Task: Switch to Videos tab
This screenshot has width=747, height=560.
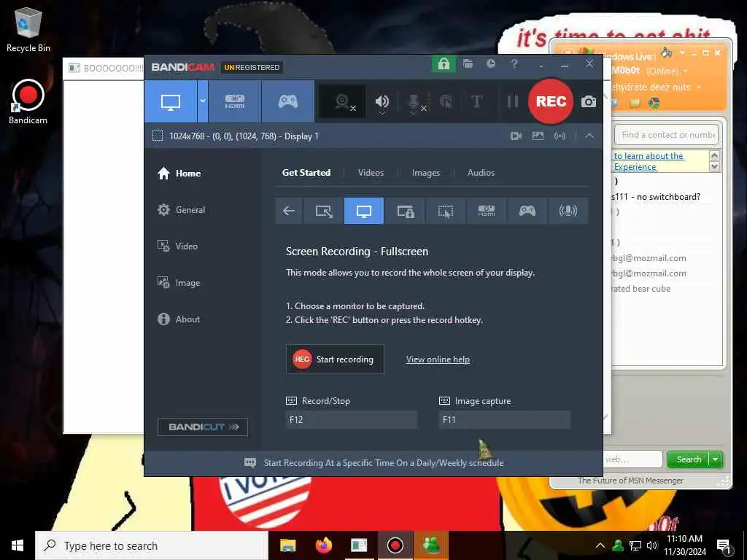Action: pyautogui.click(x=371, y=173)
